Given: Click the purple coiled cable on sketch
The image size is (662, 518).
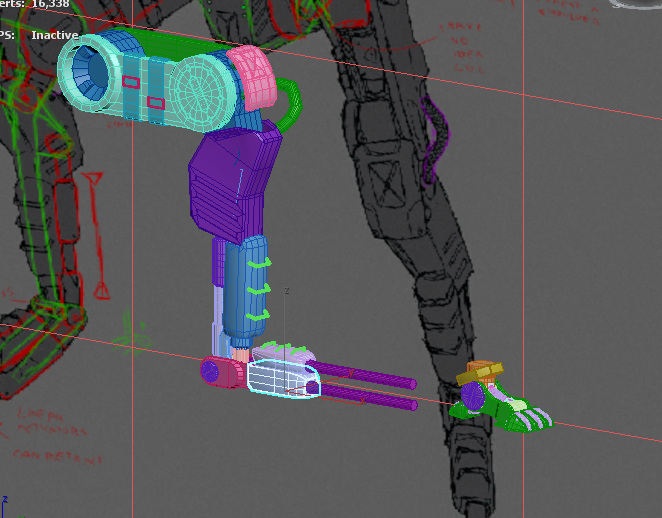Looking at the screenshot, I should [434, 135].
